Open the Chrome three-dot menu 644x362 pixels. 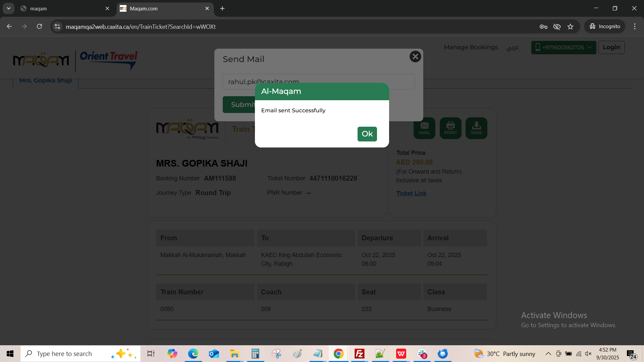point(635,26)
